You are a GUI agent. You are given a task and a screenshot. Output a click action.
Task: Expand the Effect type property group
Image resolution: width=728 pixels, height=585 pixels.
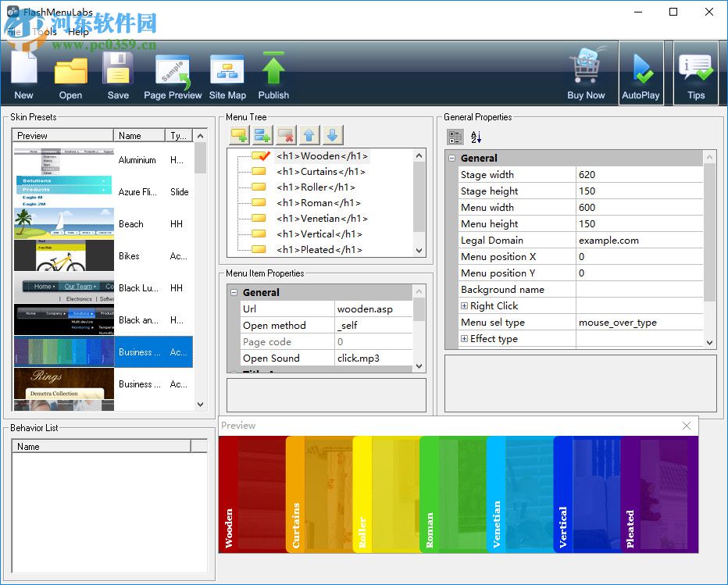465,339
